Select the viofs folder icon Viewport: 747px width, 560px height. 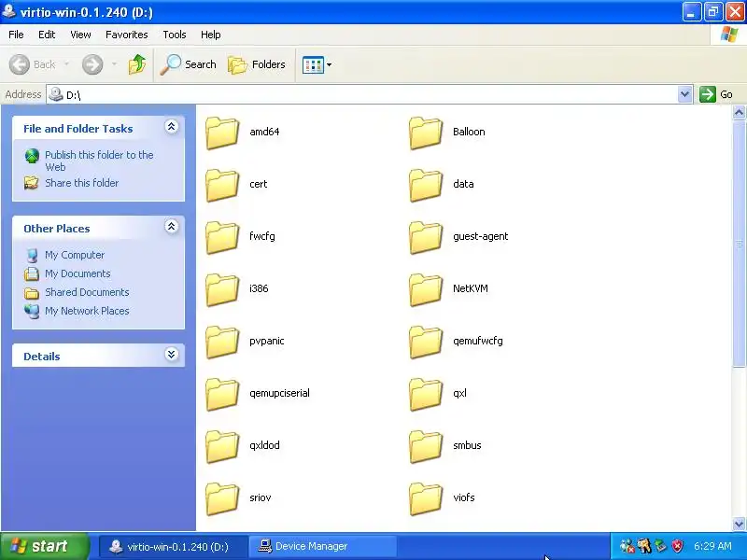coord(426,499)
